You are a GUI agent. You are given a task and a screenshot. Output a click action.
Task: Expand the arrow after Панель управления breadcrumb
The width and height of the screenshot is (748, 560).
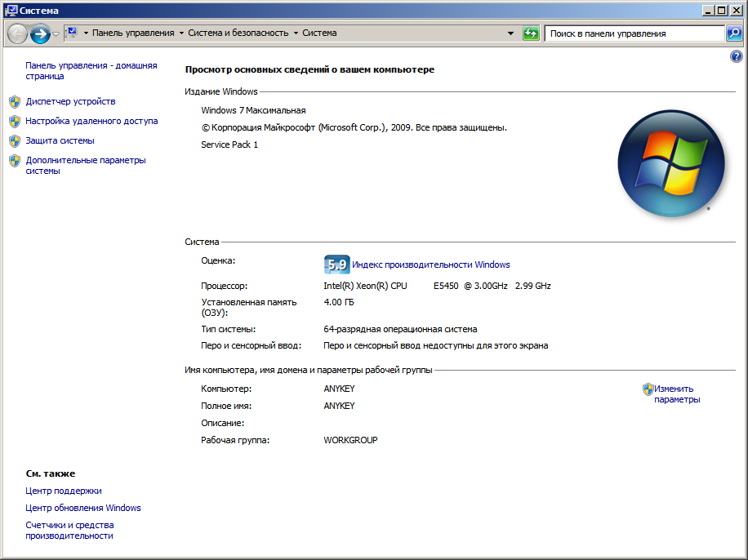click(181, 33)
